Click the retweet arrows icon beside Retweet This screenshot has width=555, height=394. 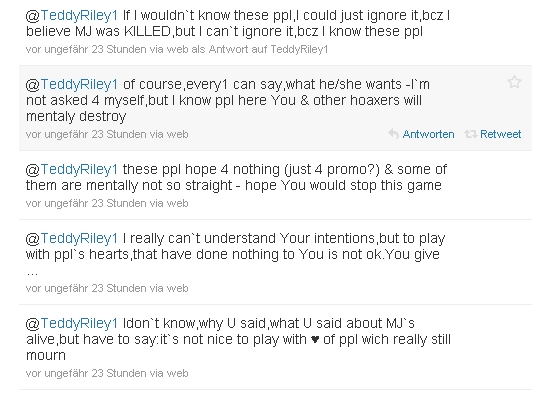pos(470,134)
